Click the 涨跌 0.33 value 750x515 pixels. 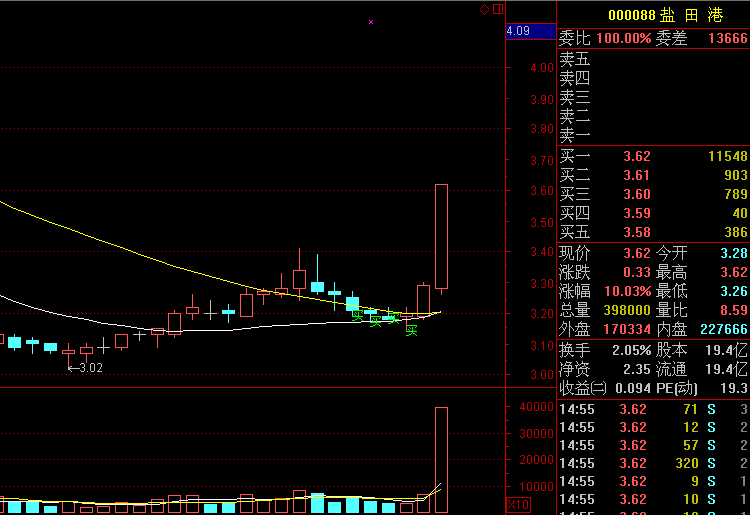coord(637,272)
